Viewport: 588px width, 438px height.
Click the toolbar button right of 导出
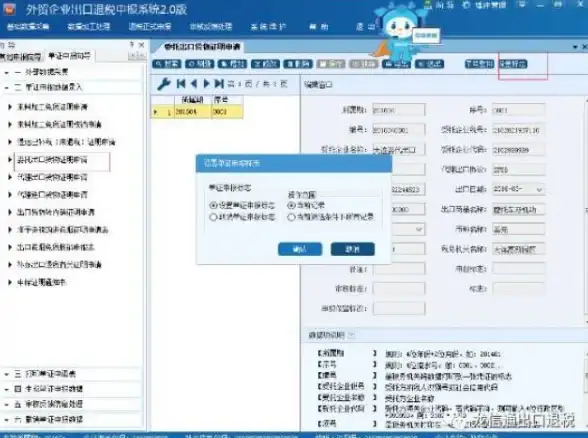coord(429,64)
